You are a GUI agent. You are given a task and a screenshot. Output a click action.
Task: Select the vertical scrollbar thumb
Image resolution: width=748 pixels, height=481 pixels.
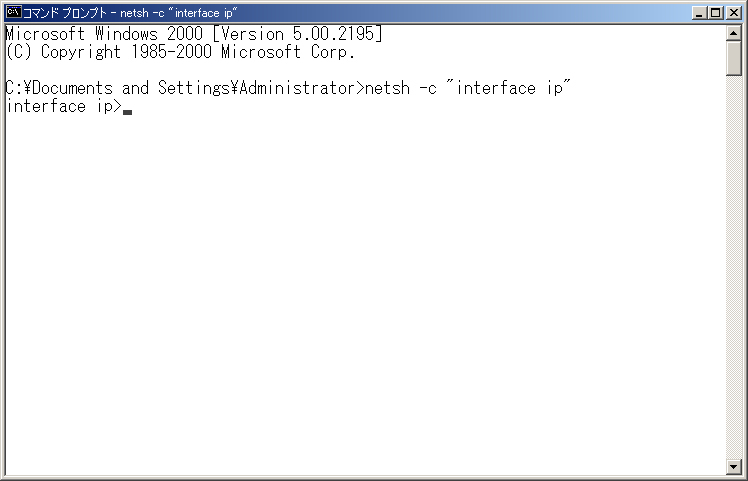733,58
